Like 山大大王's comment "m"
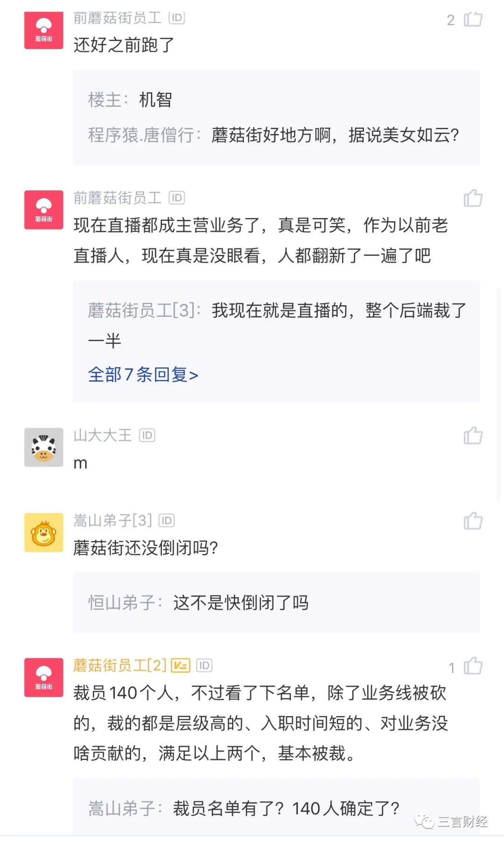Viewport: 504px width, 844px height. [472, 436]
